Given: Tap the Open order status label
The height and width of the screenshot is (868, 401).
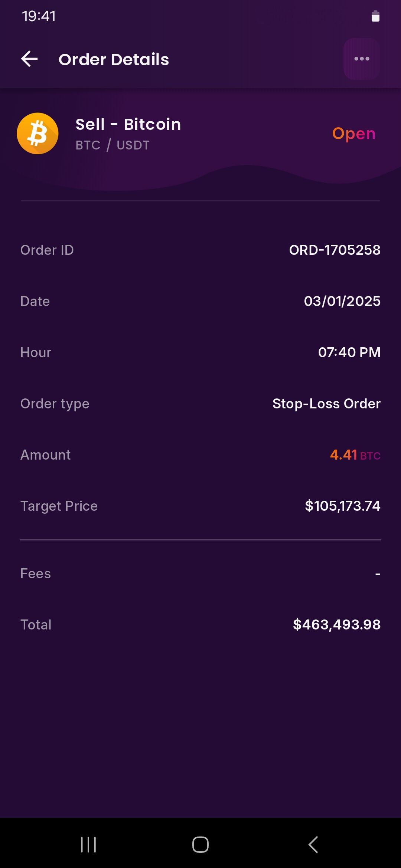Looking at the screenshot, I should click(353, 134).
